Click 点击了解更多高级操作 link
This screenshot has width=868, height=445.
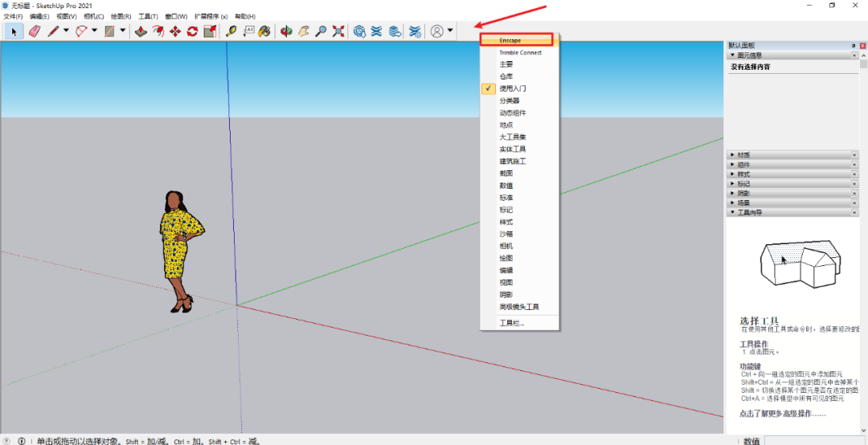[x=782, y=414]
